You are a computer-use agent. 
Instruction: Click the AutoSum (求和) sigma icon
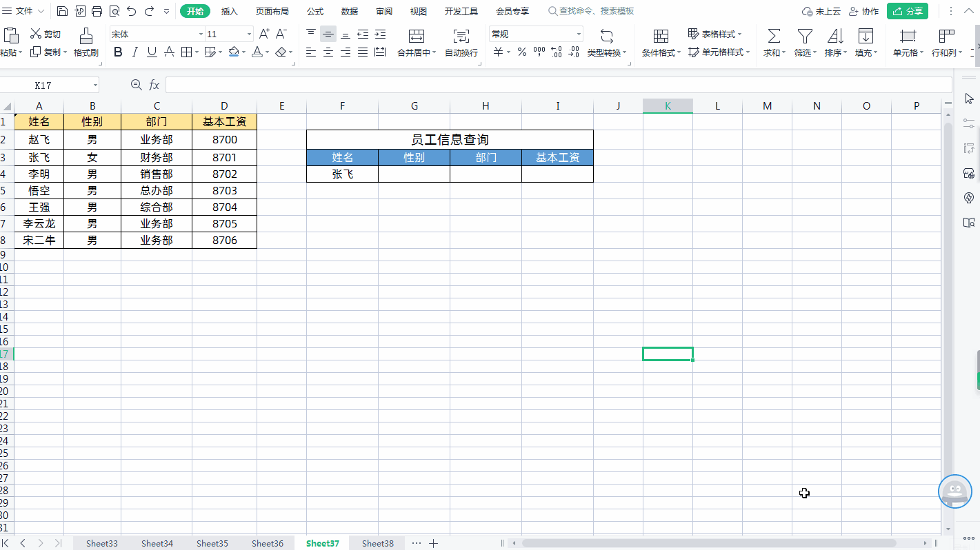pyautogui.click(x=774, y=36)
